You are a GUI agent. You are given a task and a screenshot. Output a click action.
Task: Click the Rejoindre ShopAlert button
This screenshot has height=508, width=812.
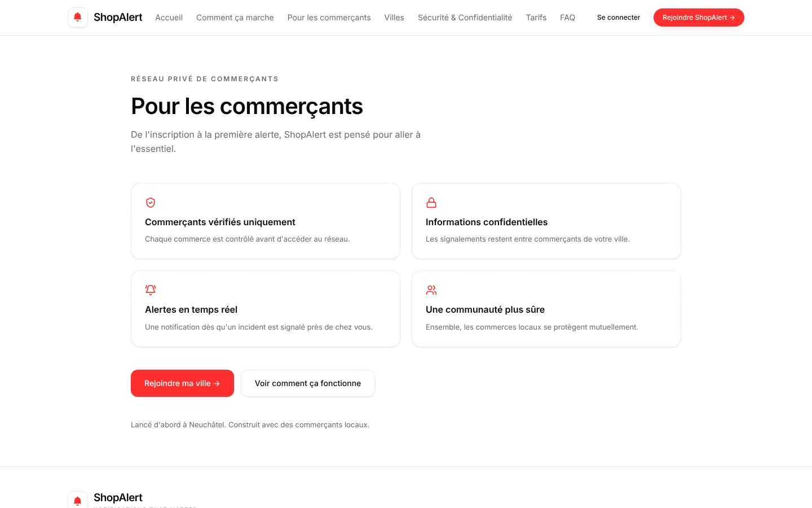pos(699,17)
